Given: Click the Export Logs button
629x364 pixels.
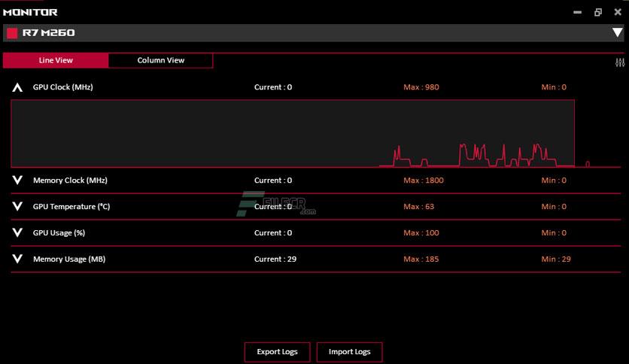Looking at the screenshot, I should click(277, 351).
